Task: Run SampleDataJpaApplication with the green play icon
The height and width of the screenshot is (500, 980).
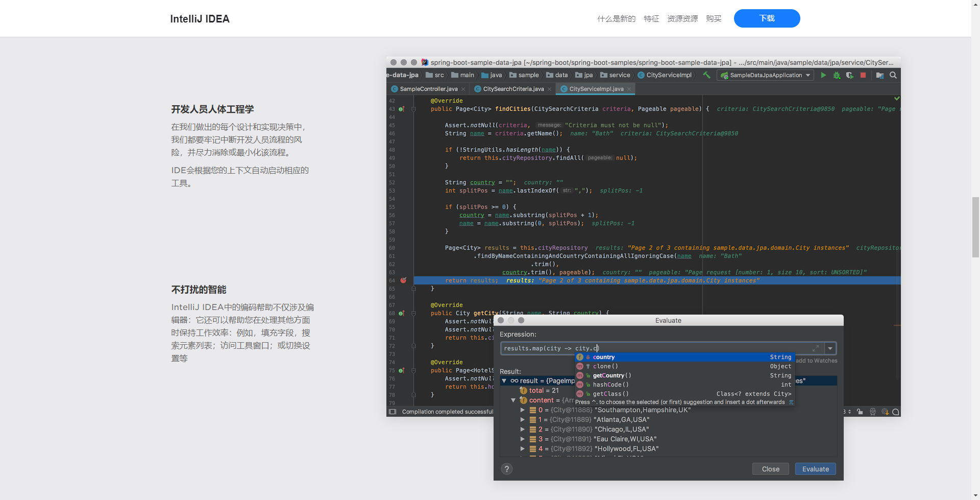Action: pos(823,75)
